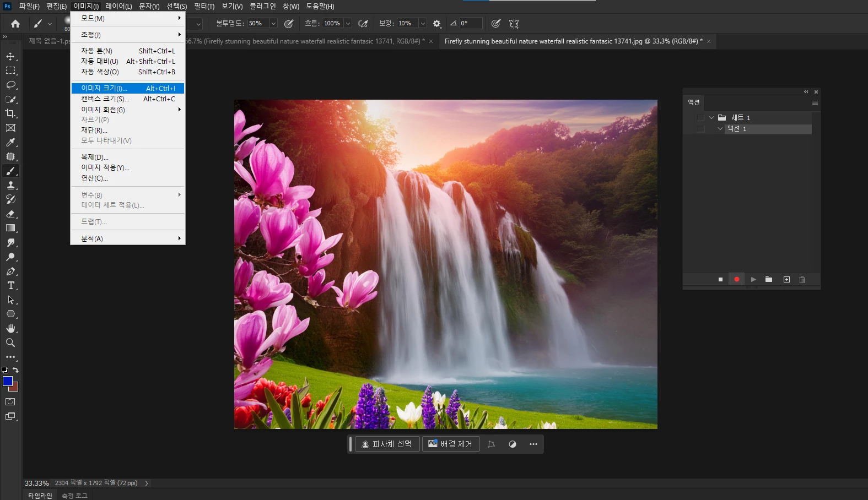
Task: Click the brush angle 0° field
Action: (471, 24)
